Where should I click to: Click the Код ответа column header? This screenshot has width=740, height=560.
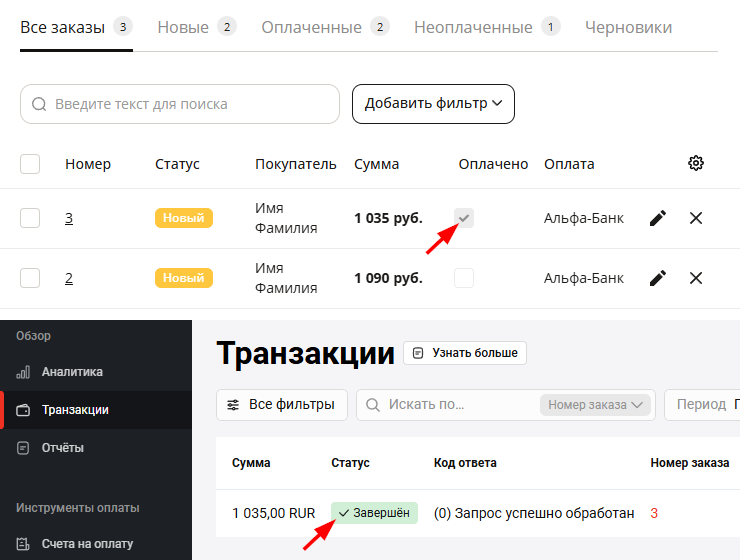point(465,463)
